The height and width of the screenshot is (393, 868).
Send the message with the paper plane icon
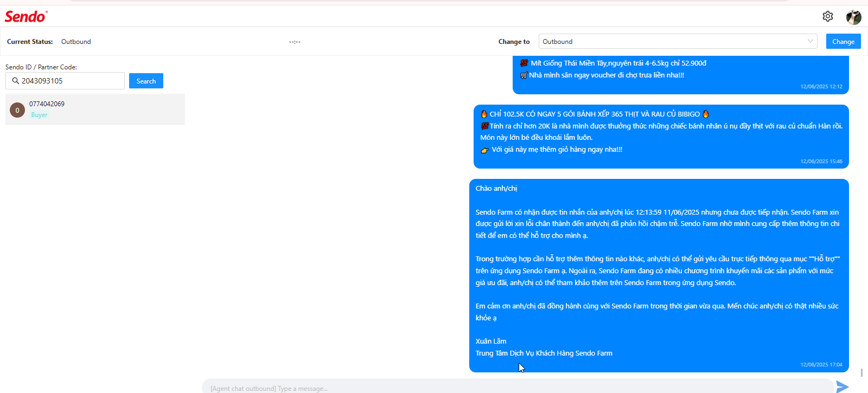pos(842,386)
